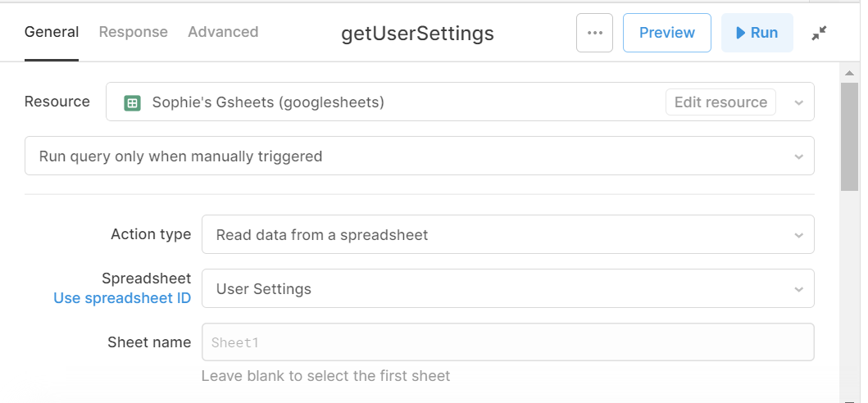Viewport: 868px width, 403px height.
Task: Click the Preview button
Action: point(667,33)
